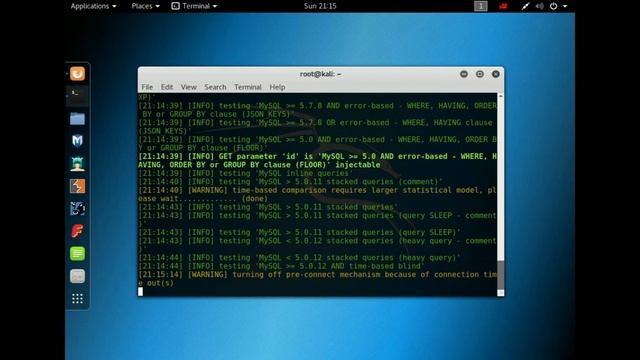Click the power icon in top bar

553,6
